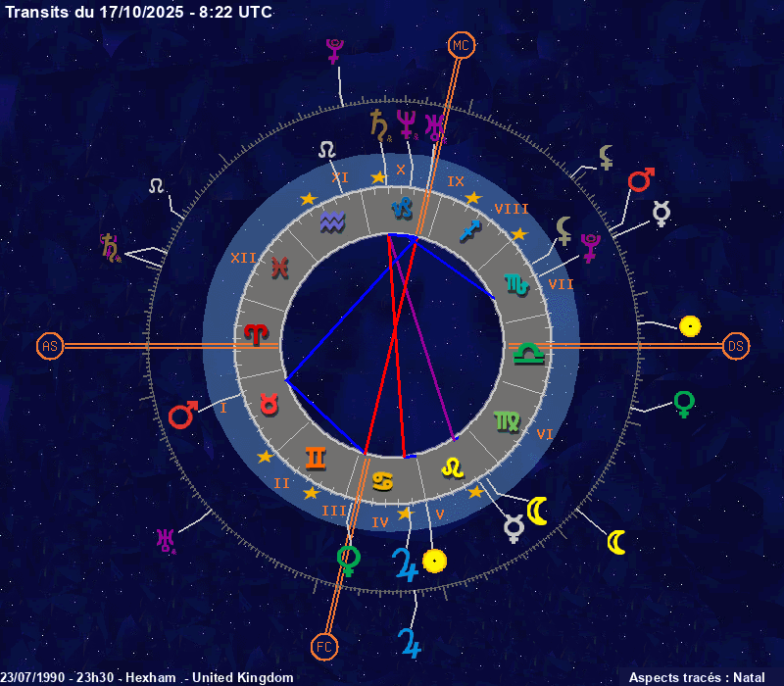Image resolution: width=784 pixels, height=686 pixels.
Task: Click the red Mars symbol near house I
Action: tap(182, 416)
